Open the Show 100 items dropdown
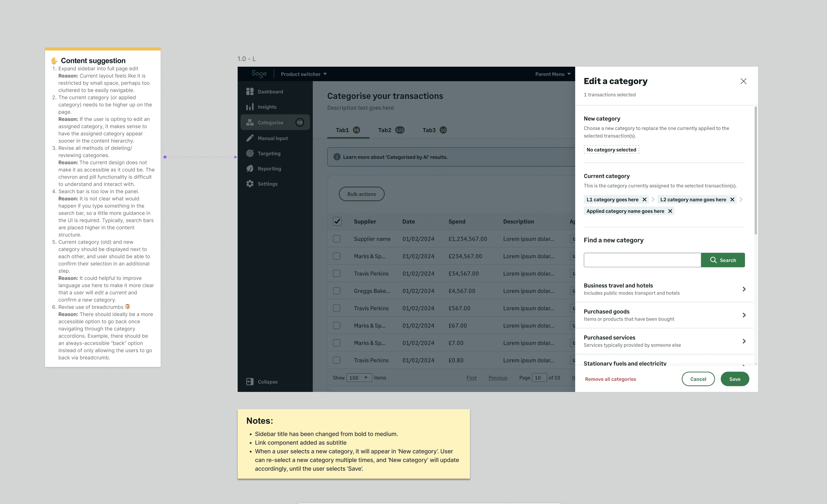 [359, 378]
